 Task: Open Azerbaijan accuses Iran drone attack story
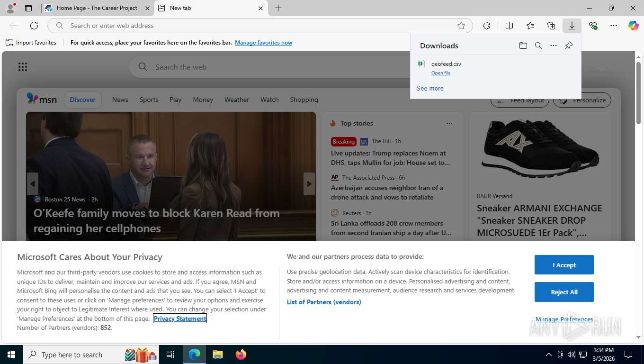(x=387, y=192)
